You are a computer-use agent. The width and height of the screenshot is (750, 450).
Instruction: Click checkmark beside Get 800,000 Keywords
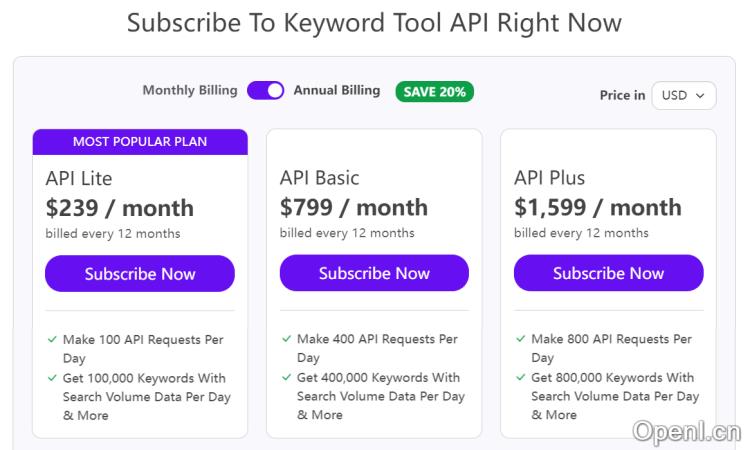click(x=520, y=378)
